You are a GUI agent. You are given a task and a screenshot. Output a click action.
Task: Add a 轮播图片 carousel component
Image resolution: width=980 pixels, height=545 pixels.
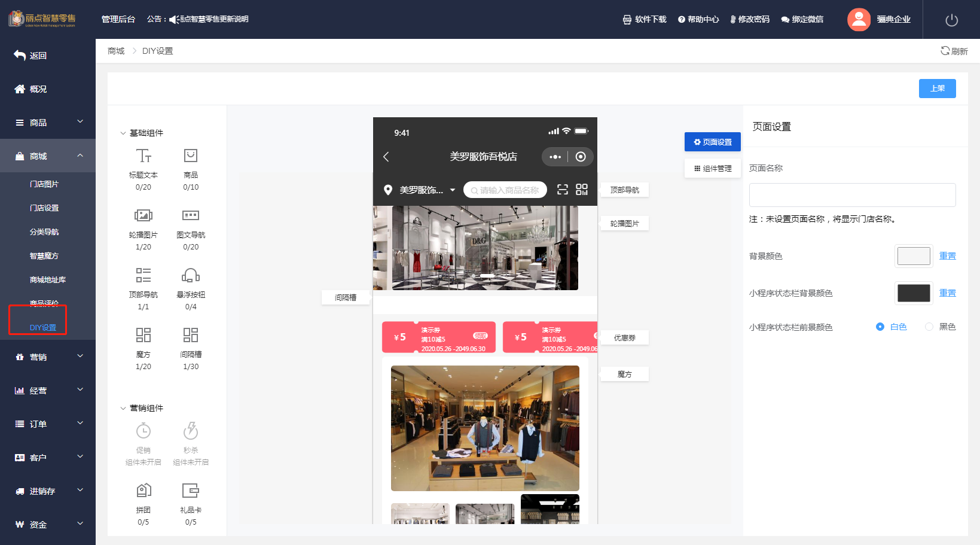pos(144,229)
